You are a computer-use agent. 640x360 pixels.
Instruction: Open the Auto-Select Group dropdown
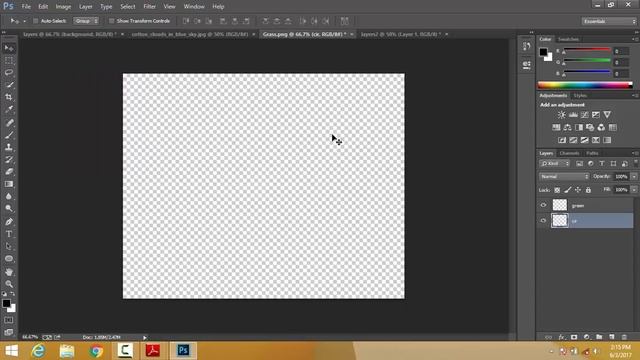[x=86, y=21]
